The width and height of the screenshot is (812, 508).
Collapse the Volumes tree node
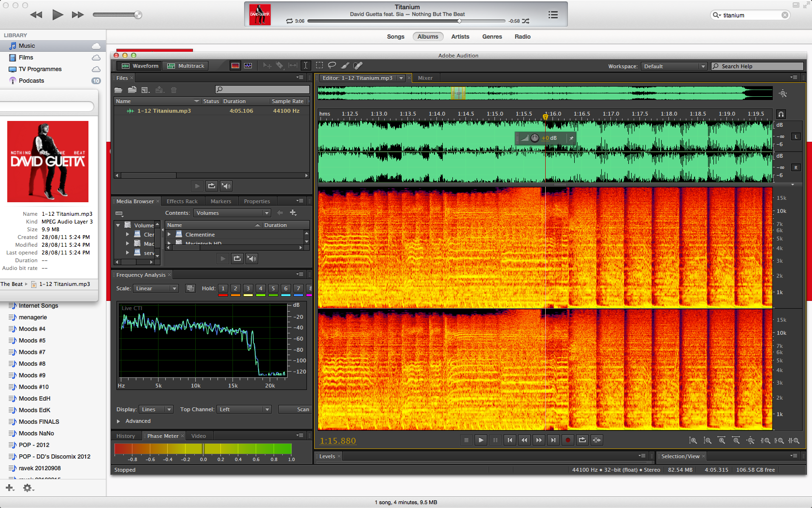click(118, 225)
